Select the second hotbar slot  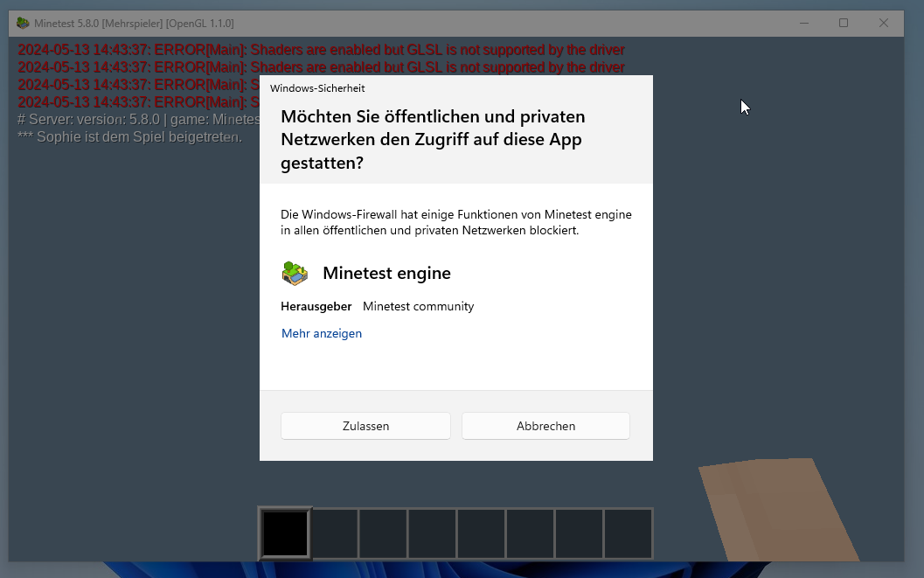coord(335,533)
